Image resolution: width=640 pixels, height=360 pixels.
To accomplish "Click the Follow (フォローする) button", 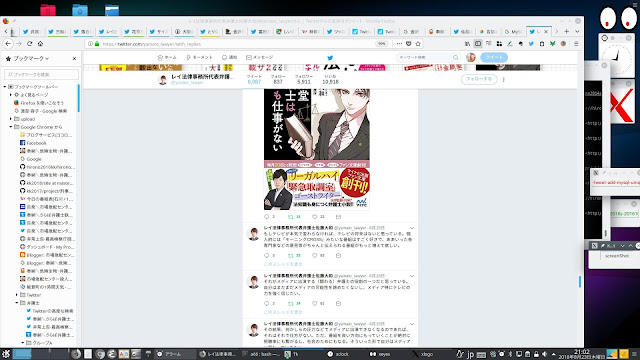I will [x=479, y=79].
